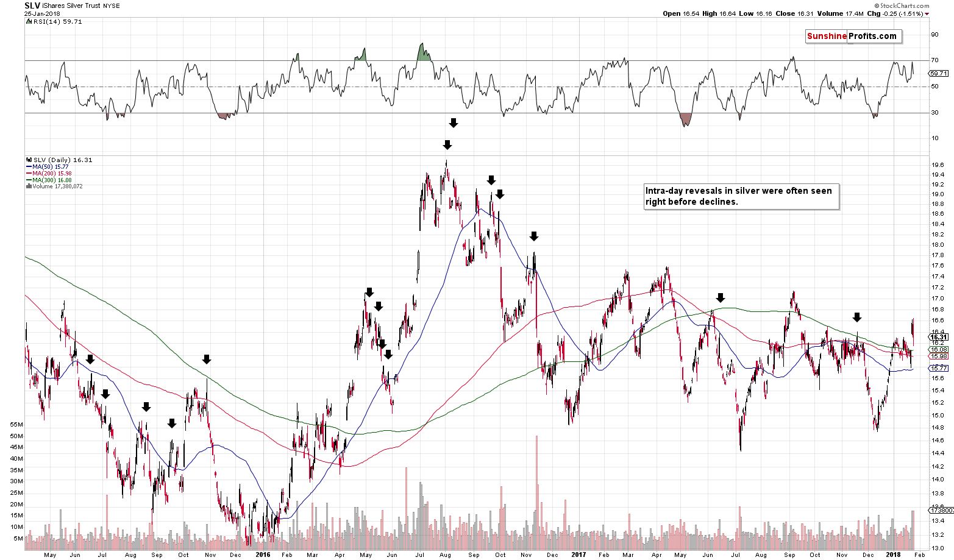Click the 'Open 16.54' header value
The height and width of the screenshot is (560, 954).
680,14
